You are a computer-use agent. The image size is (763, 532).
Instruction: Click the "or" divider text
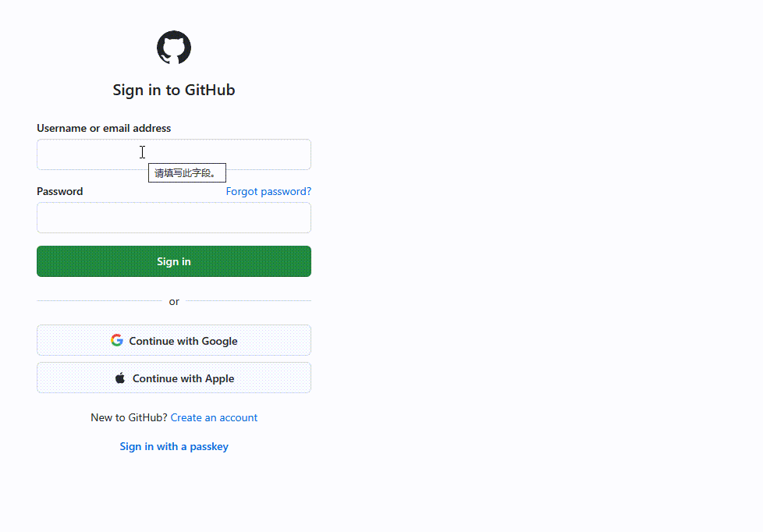pyautogui.click(x=174, y=302)
